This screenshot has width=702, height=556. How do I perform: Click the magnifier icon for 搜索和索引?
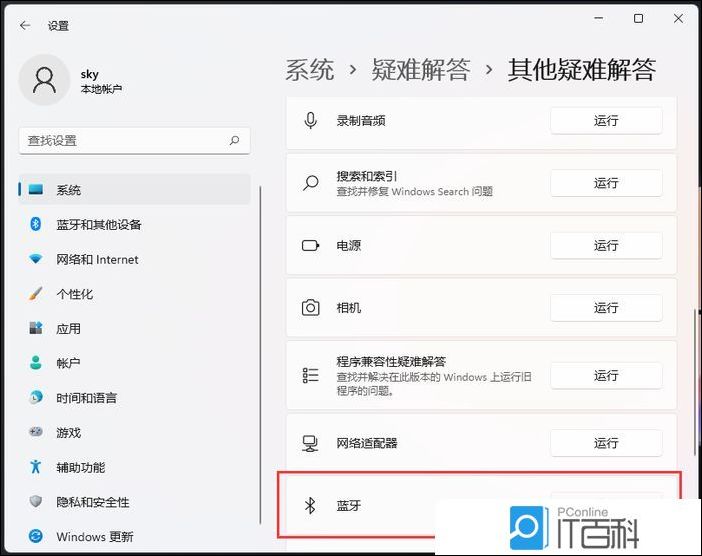[310, 183]
